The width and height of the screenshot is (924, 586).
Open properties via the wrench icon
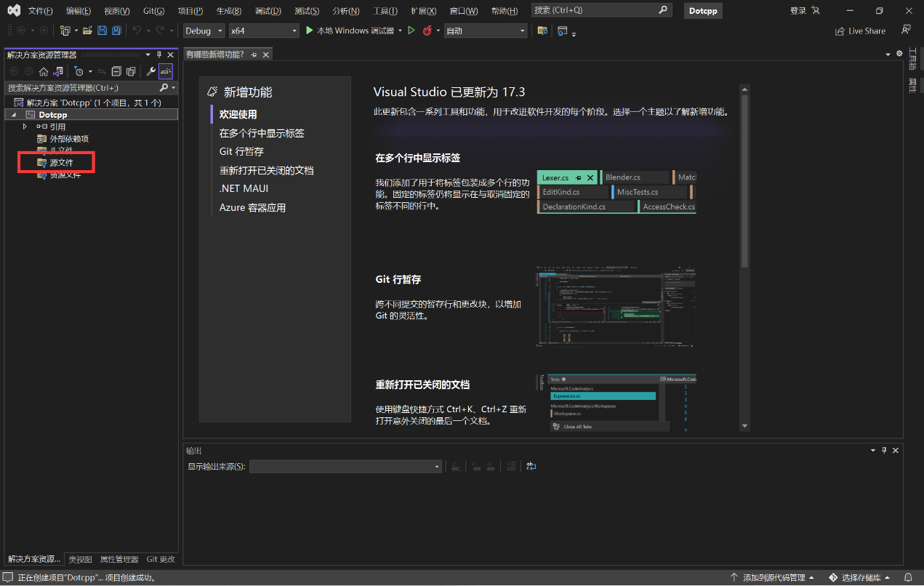click(x=150, y=71)
